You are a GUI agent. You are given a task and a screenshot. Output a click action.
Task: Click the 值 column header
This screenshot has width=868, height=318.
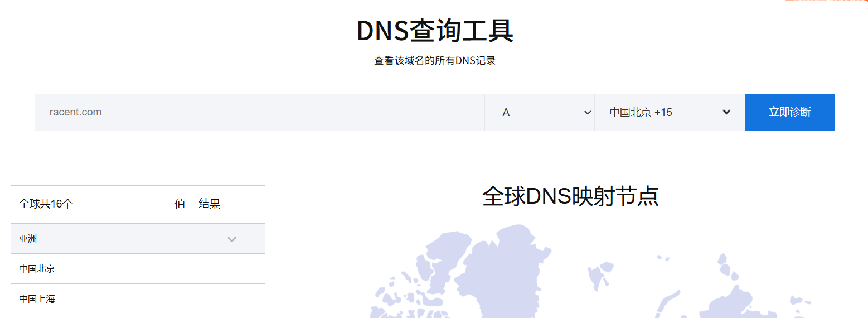[x=180, y=204]
